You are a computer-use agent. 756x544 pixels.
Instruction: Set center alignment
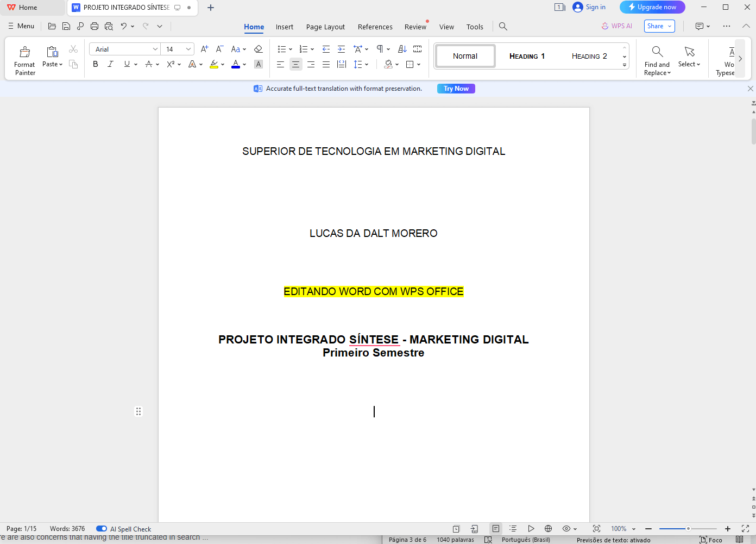coord(295,64)
